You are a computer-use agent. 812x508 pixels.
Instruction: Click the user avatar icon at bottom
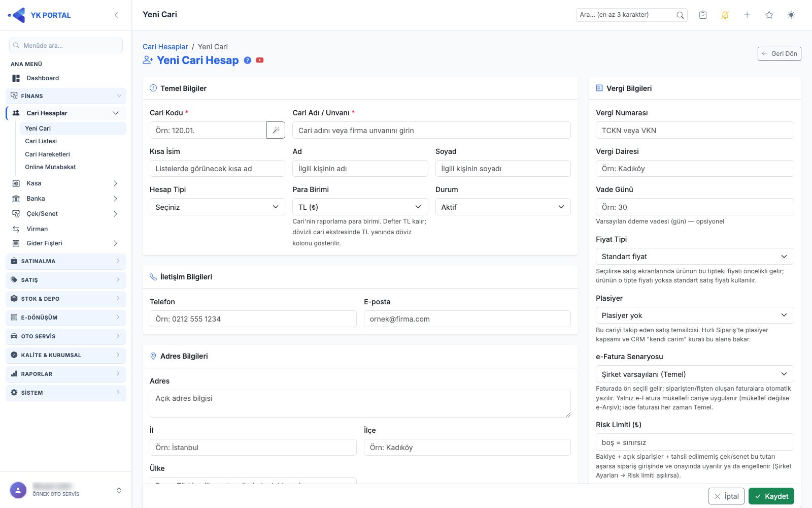click(18, 490)
